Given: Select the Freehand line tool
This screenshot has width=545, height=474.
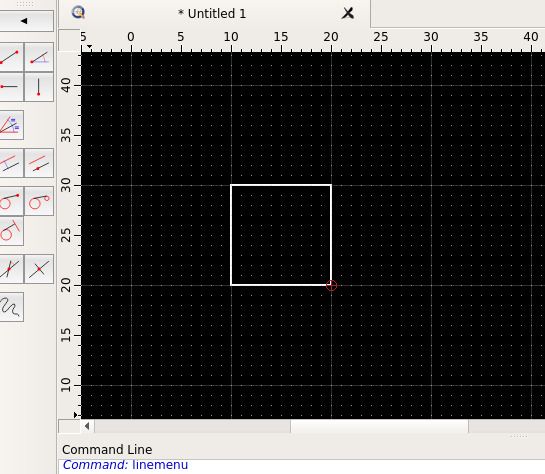Looking at the screenshot, I should [10, 307].
